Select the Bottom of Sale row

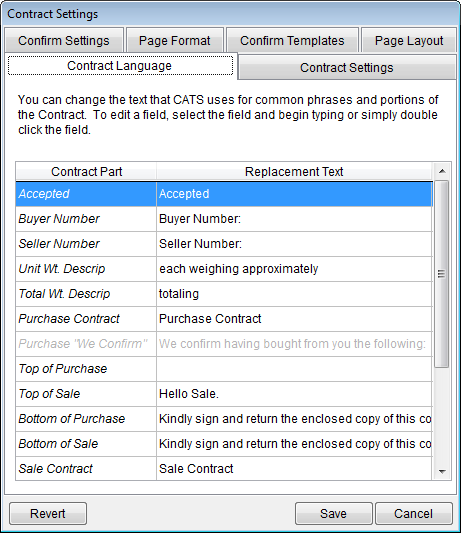tap(86, 444)
